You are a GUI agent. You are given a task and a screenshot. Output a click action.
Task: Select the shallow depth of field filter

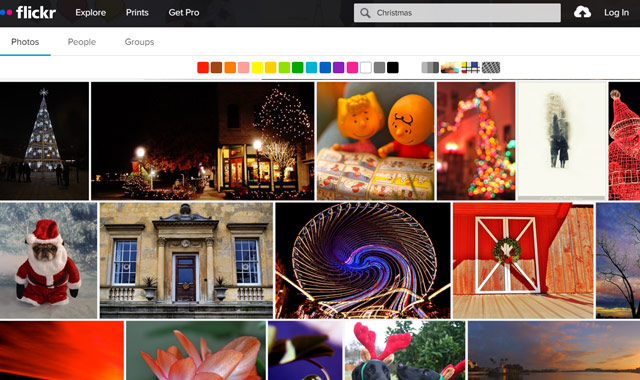(450, 67)
